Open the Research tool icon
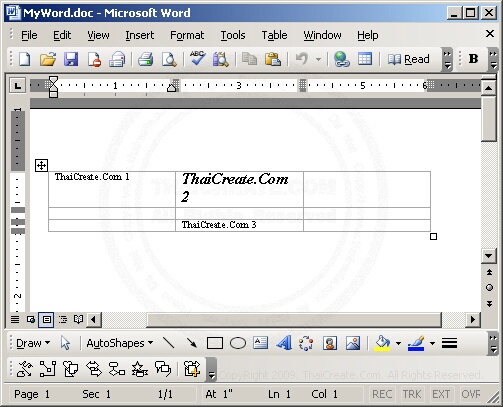This screenshot has height=407, width=503. (x=221, y=60)
